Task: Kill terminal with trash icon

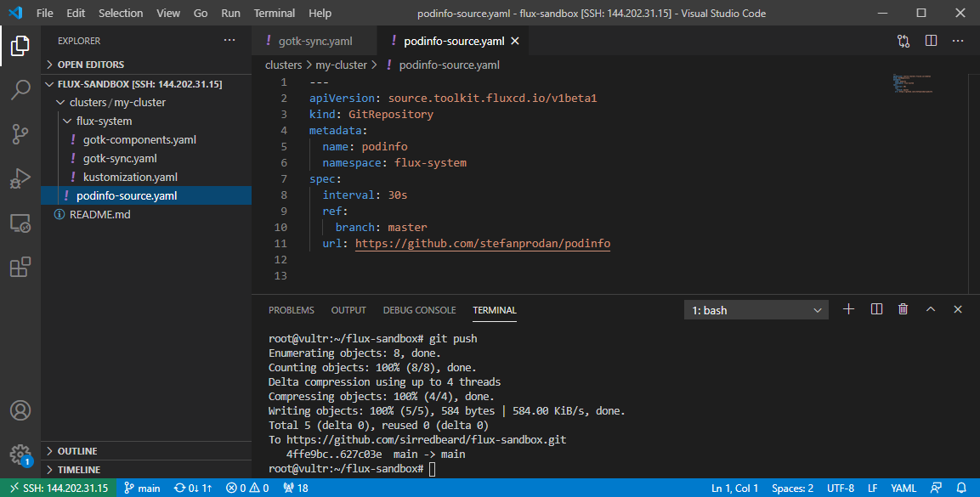Action: [904, 309]
